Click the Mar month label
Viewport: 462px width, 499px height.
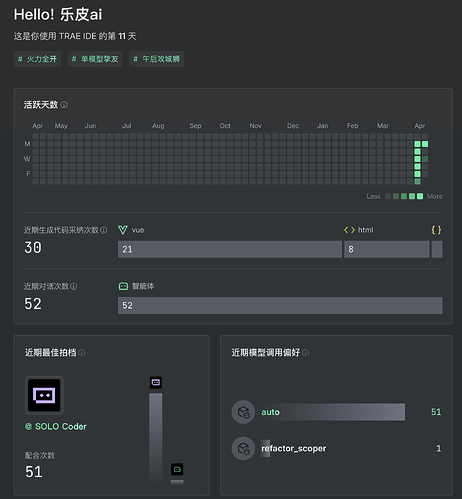pos(383,126)
